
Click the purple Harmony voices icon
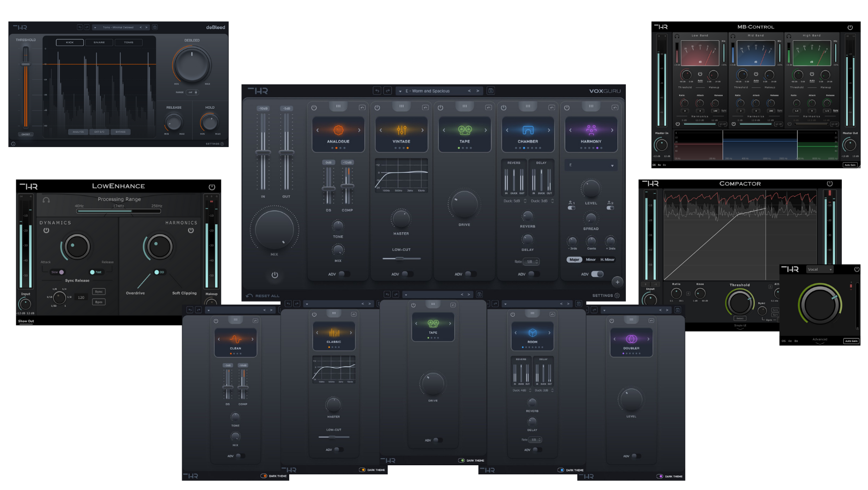(x=591, y=130)
